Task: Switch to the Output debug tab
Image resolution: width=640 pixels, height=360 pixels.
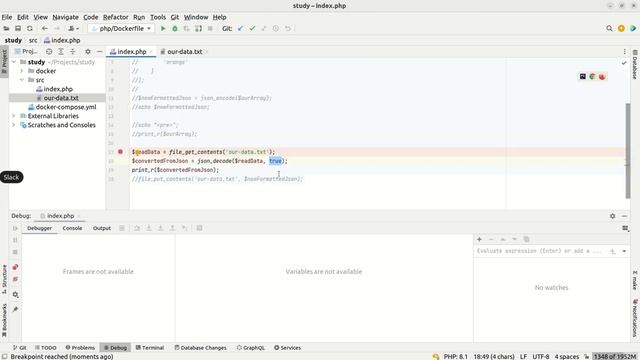Action: coord(102,228)
